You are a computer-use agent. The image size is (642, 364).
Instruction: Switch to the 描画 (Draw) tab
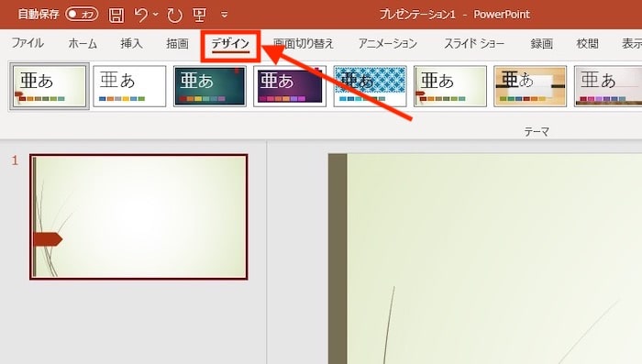pyautogui.click(x=177, y=43)
